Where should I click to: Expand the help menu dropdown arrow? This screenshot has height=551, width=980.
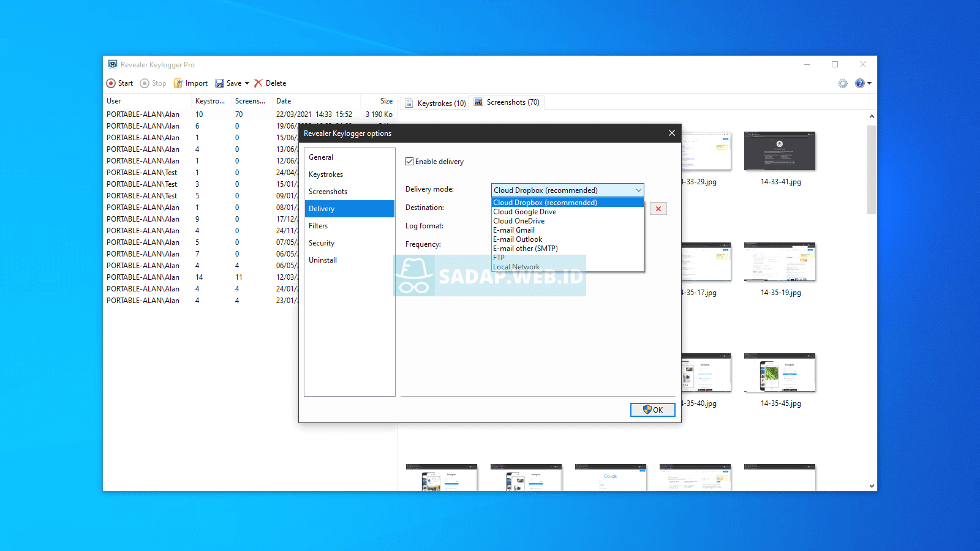point(869,83)
